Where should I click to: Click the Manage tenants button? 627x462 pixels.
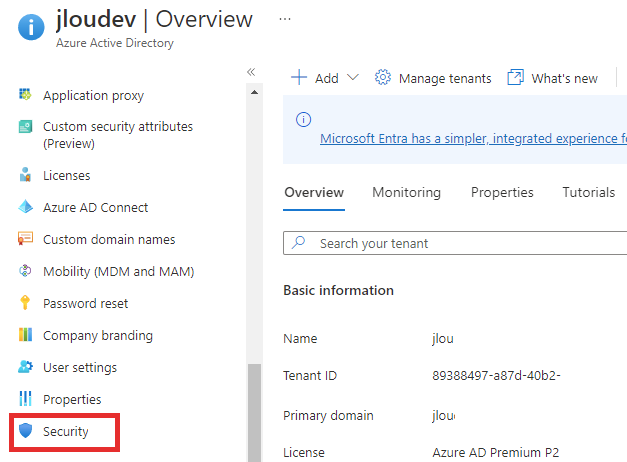433,78
